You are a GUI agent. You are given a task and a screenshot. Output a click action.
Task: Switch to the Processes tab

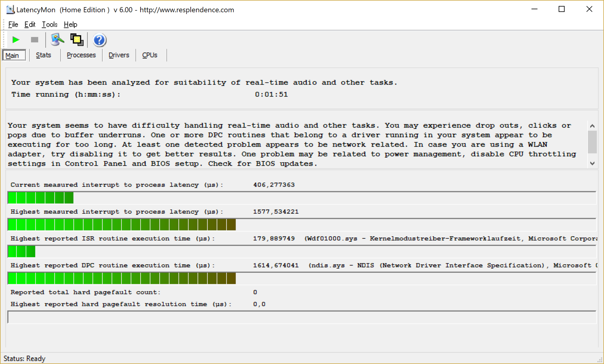[x=81, y=55]
